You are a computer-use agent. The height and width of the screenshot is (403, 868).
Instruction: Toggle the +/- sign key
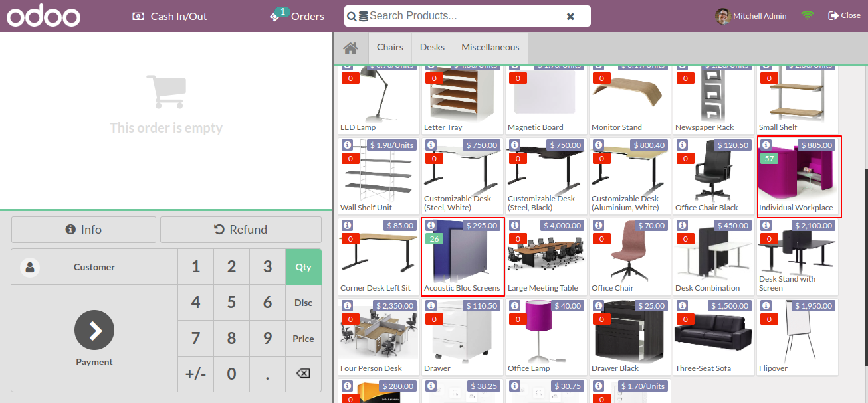point(195,374)
